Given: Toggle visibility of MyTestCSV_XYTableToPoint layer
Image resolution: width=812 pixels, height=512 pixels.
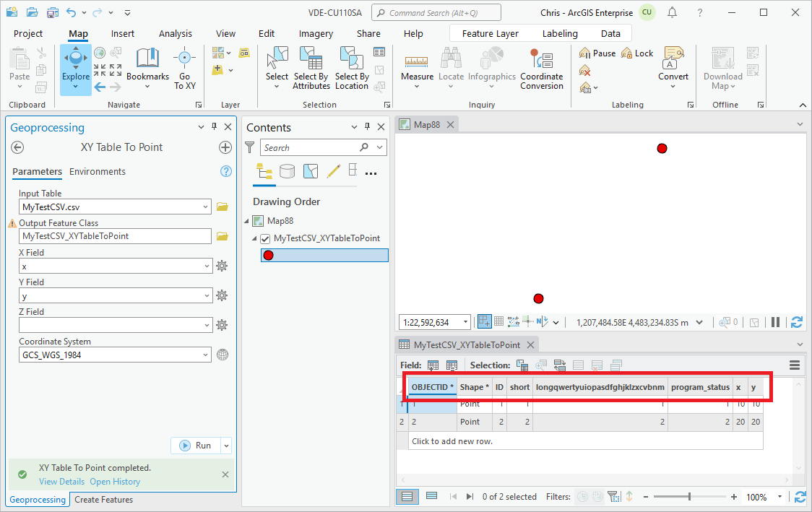Looking at the screenshot, I should [x=264, y=238].
